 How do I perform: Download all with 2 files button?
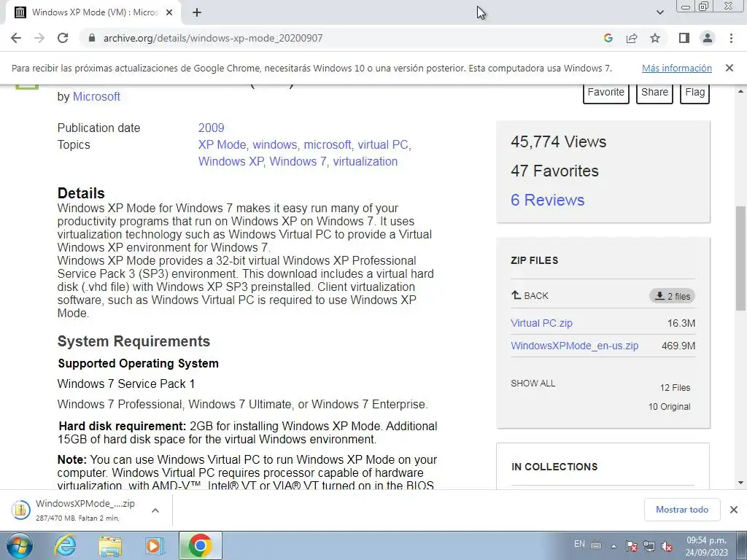pyautogui.click(x=672, y=296)
